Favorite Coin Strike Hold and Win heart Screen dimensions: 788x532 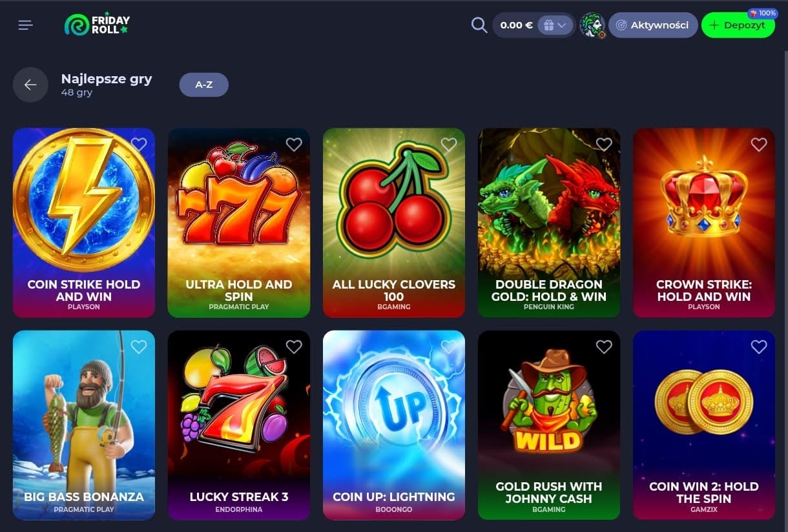(x=139, y=145)
